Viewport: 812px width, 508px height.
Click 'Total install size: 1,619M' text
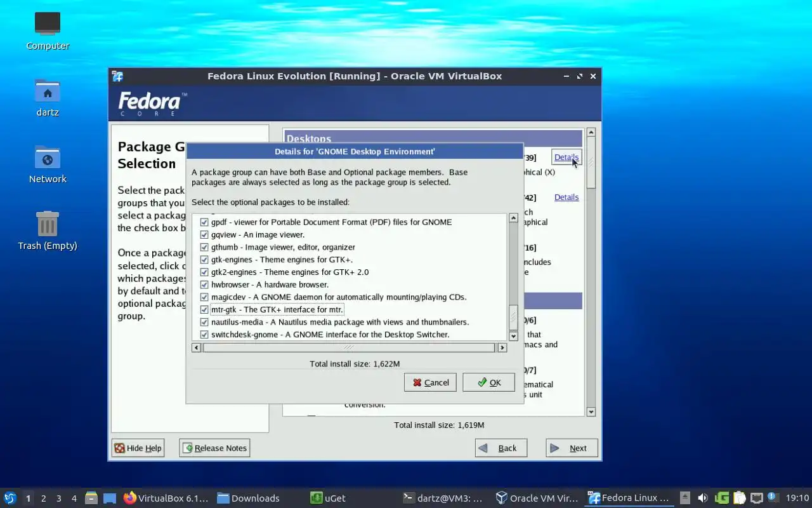(x=439, y=425)
